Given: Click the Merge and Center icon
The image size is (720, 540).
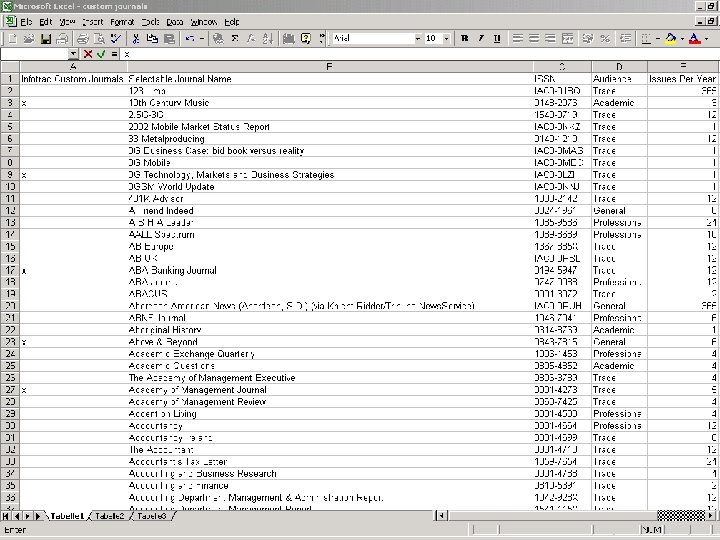Looking at the screenshot, I should point(568,39).
